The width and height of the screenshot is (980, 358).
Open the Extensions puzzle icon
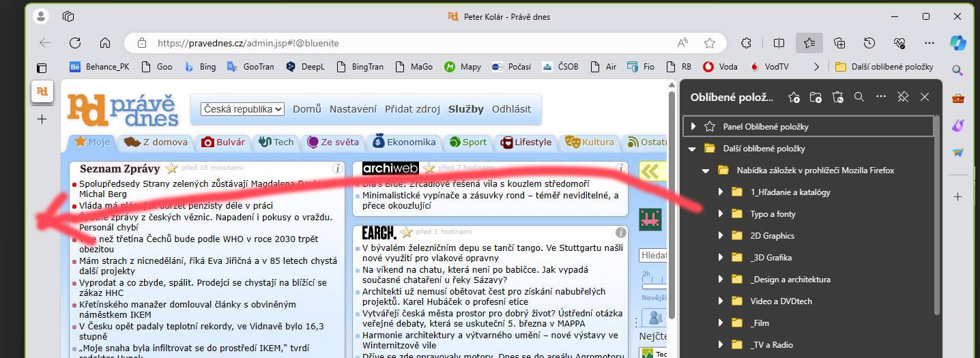click(746, 42)
